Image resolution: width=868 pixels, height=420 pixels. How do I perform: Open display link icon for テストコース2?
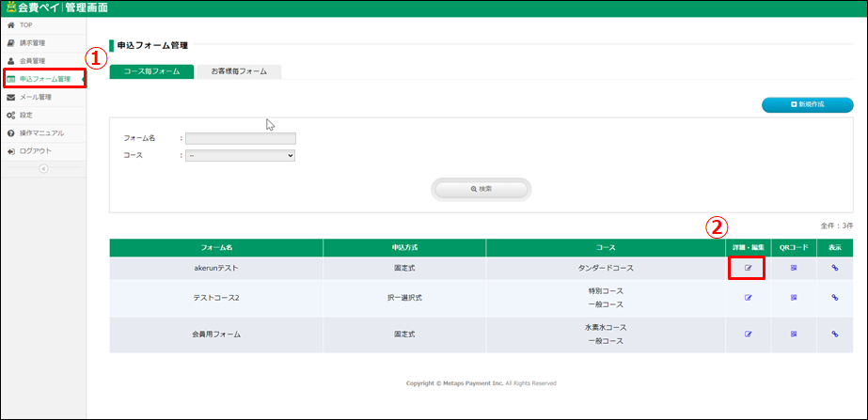click(x=834, y=298)
